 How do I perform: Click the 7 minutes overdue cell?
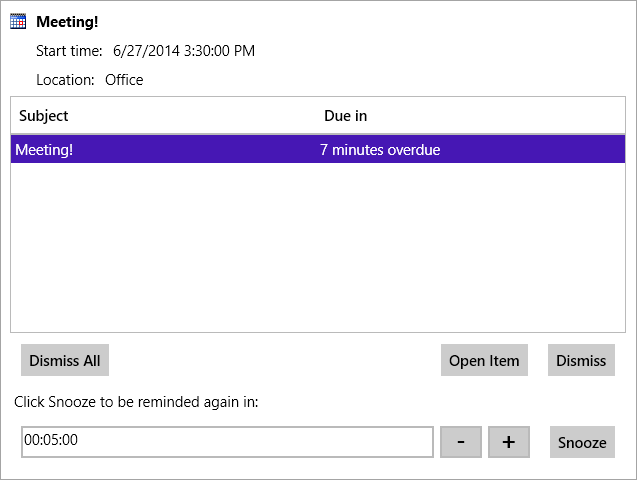point(380,151)
